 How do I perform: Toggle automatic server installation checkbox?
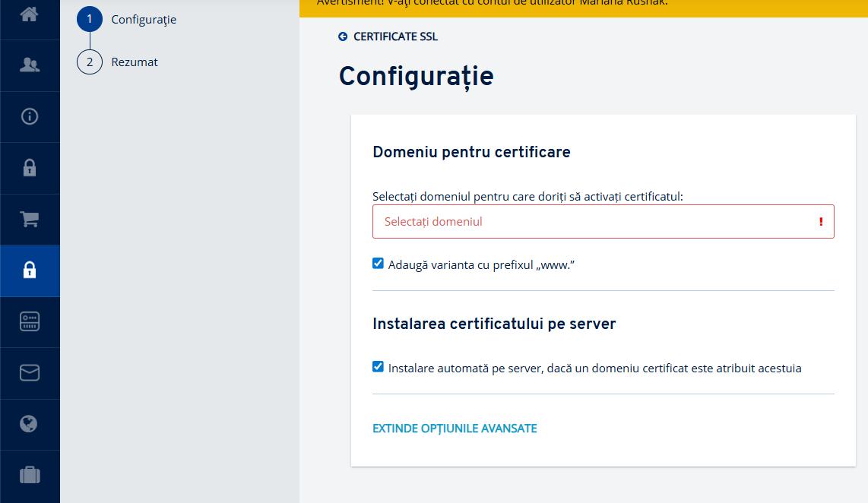tap(378, 367)
